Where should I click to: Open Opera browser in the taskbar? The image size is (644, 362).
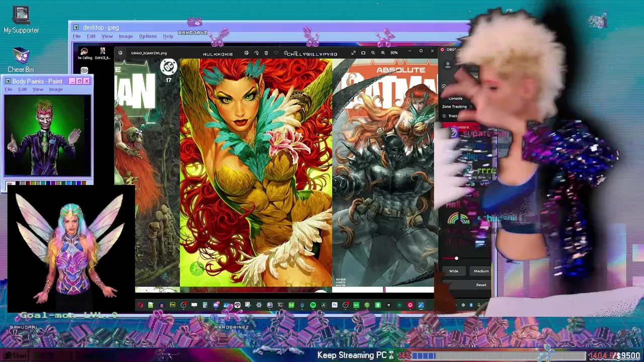pos(140,305)
